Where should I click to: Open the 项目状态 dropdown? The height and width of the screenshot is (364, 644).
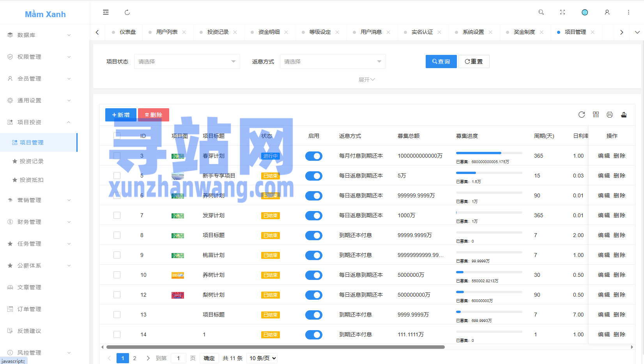187,62
